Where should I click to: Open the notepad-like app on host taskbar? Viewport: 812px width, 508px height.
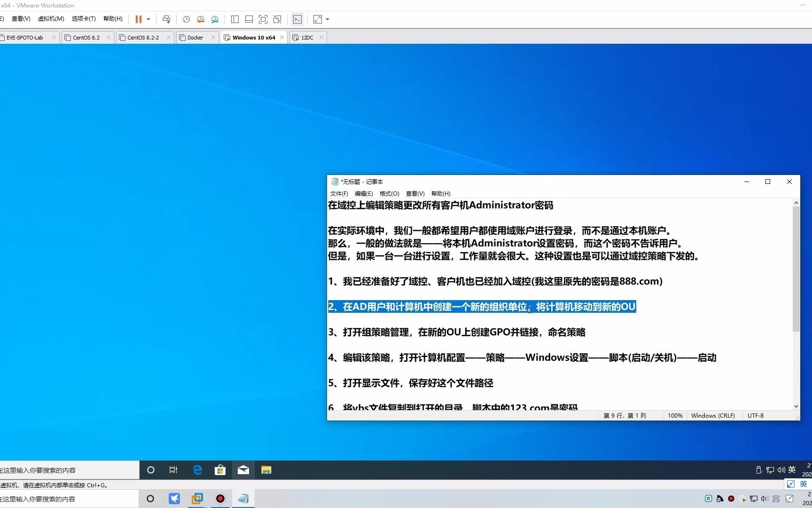tap(243, 499)
